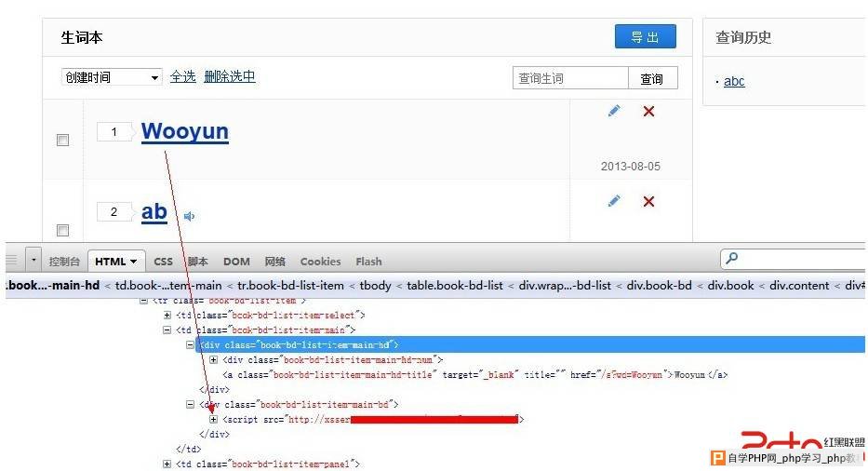
Task: Click the edit pencil icon for ab
Action: click(x=614, y=200)
